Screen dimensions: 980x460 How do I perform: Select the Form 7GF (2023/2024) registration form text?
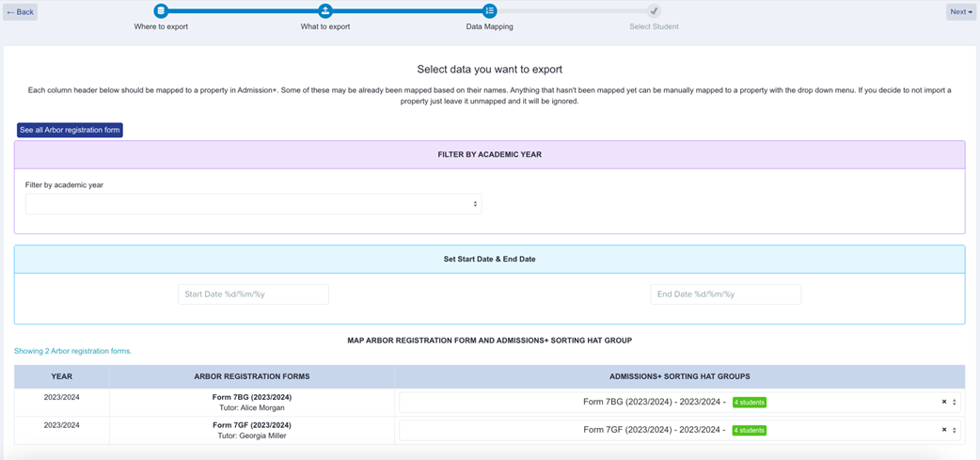252,425
